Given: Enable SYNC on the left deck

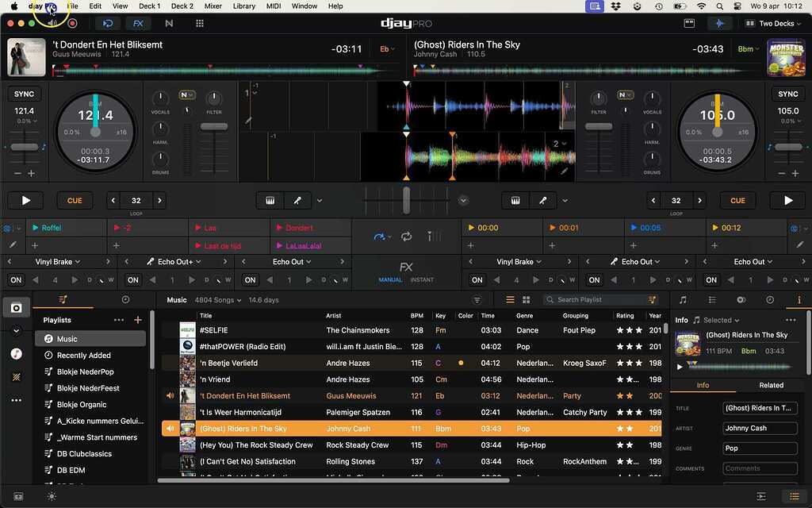Looking at the screenshot, I should [24, 94].
